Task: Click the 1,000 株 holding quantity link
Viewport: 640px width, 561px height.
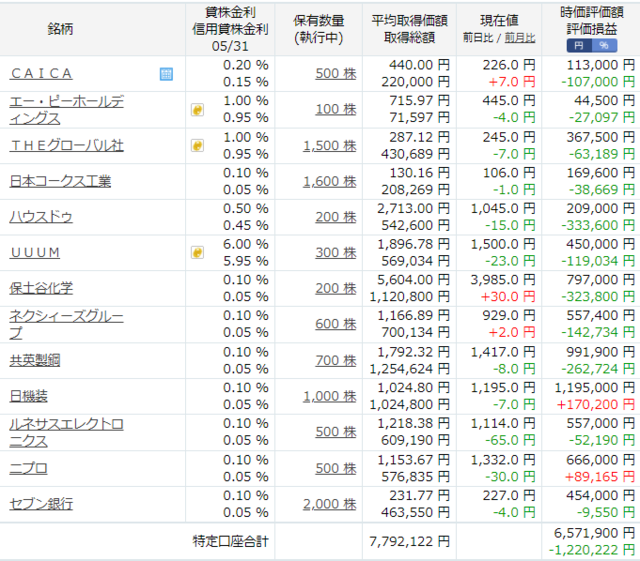Action: (x=330, y=396)
